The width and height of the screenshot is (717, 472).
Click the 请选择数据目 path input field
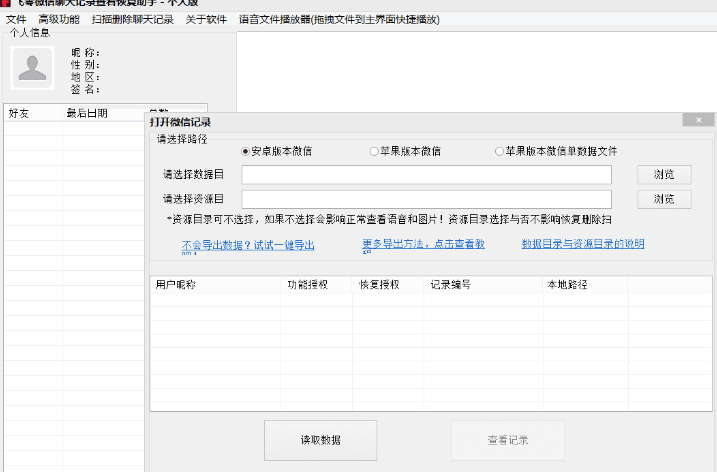[426, 175]
